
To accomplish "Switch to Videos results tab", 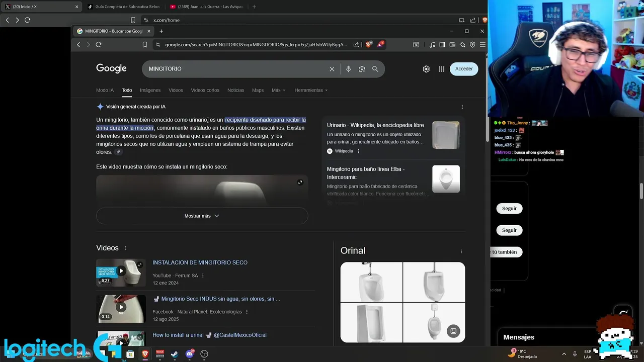I will (176, 90).
